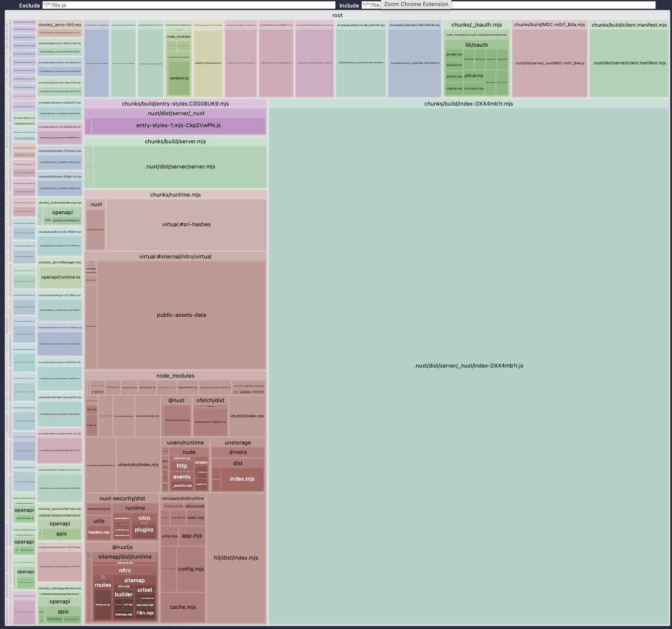
Task: Click the drivers block under unstorage
Action: (238, 453)
